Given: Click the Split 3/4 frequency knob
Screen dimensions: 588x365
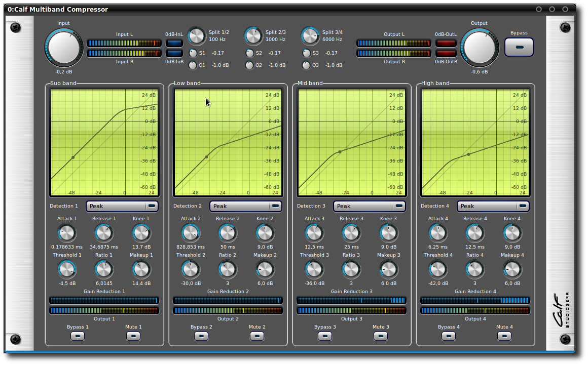Looking at the screenshot, I should pyautogui.click(x=310, y=36).
